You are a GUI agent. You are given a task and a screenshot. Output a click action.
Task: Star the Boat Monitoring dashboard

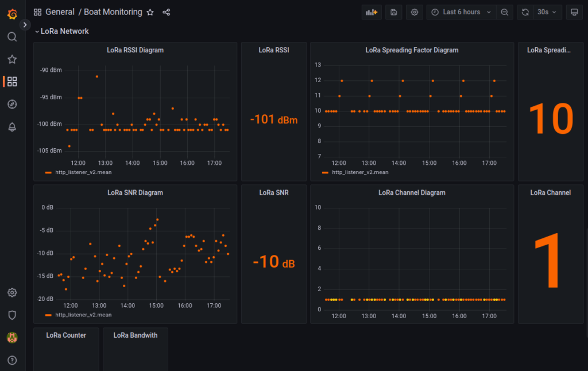pyautogui.click(x=150, y=11)
